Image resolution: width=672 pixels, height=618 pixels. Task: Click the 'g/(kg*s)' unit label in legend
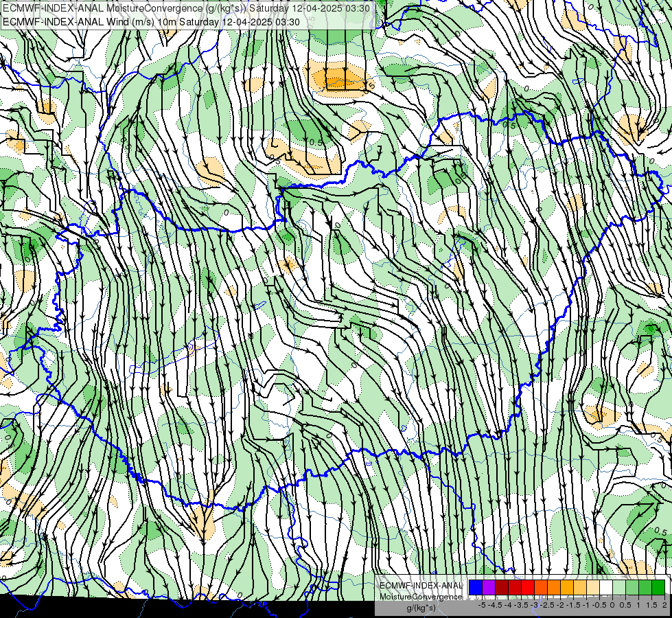421,608
